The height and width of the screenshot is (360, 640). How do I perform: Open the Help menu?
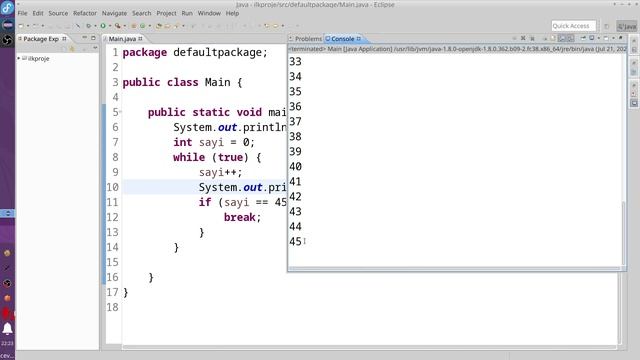232,13
